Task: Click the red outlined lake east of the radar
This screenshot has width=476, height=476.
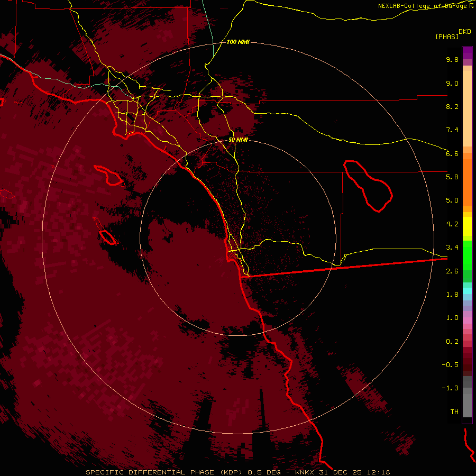Action: tap(368, 186)
